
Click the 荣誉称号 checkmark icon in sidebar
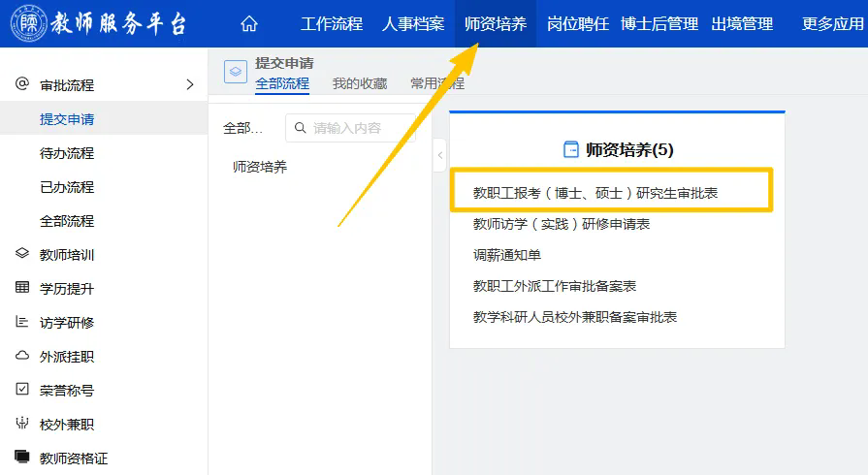22,390
